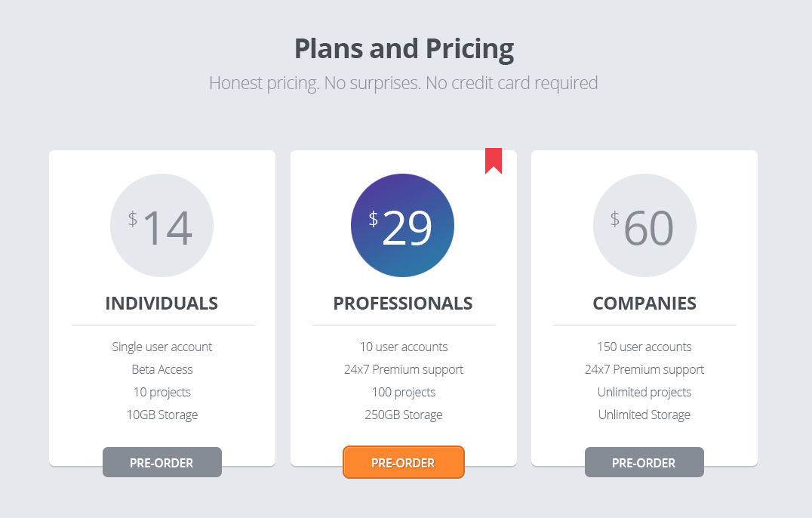The image size is (812, 518).
Task: Select the Companies plan heading
Action: pos(644,304)
